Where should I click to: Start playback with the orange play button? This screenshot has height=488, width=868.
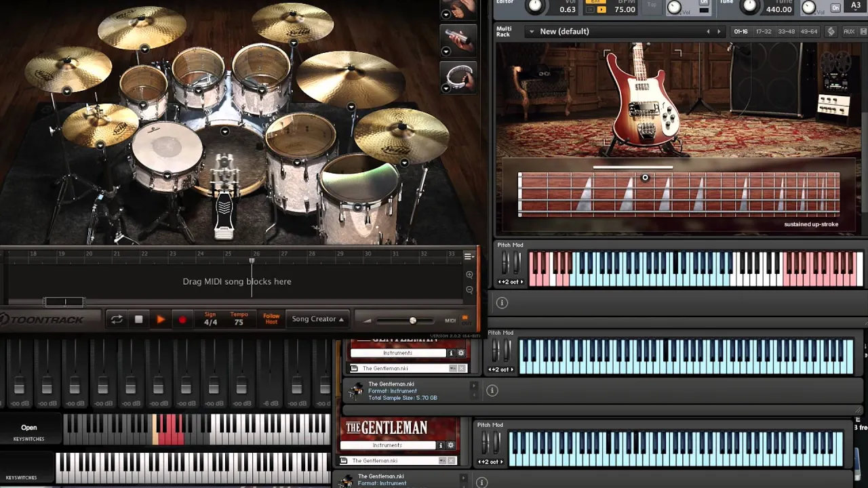click(x=161, y=319)
